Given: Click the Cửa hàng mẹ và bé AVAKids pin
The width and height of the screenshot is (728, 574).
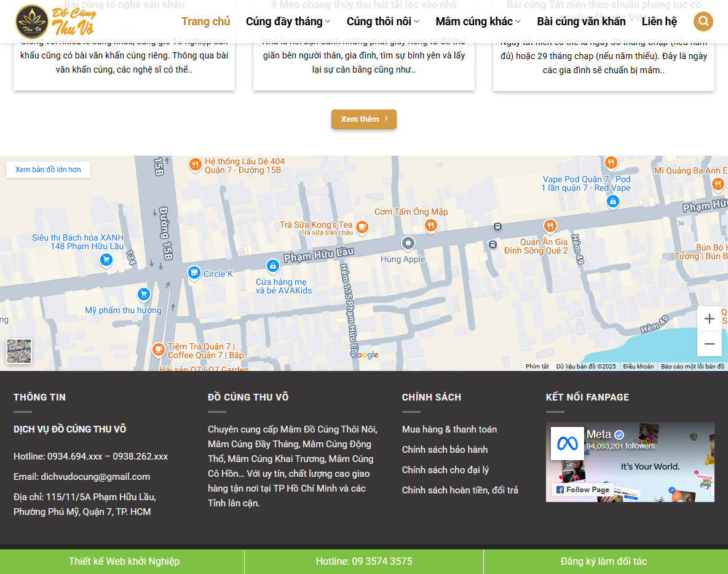Looking at the screenshot, I should (272, 265).
